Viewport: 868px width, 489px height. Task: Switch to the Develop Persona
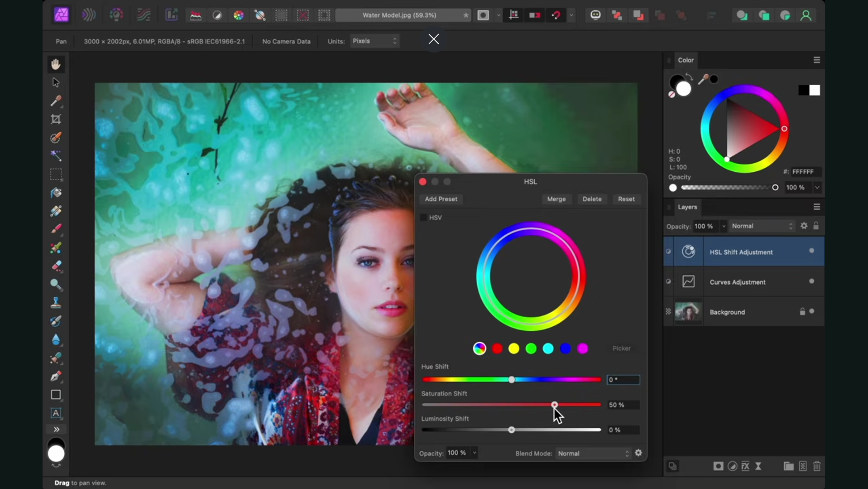[x=116, y=15]
